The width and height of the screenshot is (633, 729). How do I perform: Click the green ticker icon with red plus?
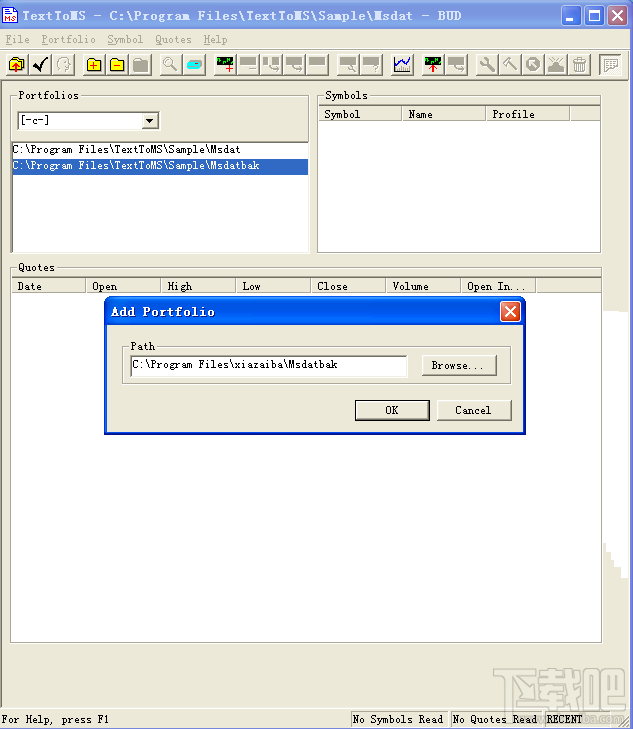click(x=225, y=65)
